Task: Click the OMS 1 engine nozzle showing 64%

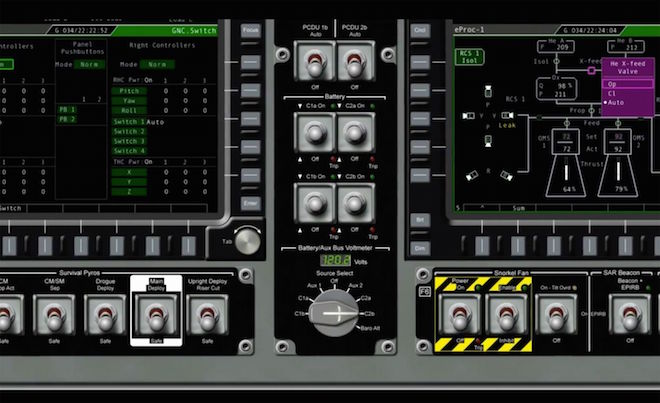Action: pyautogui.click(x=566, y=175)
